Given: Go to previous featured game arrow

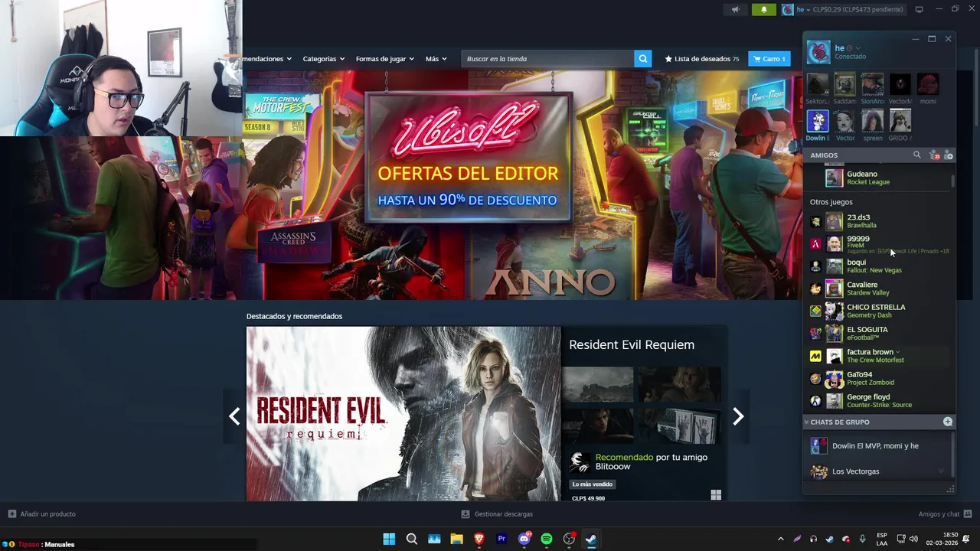Looking at the screenshot, I should click(x=234, y=416).
